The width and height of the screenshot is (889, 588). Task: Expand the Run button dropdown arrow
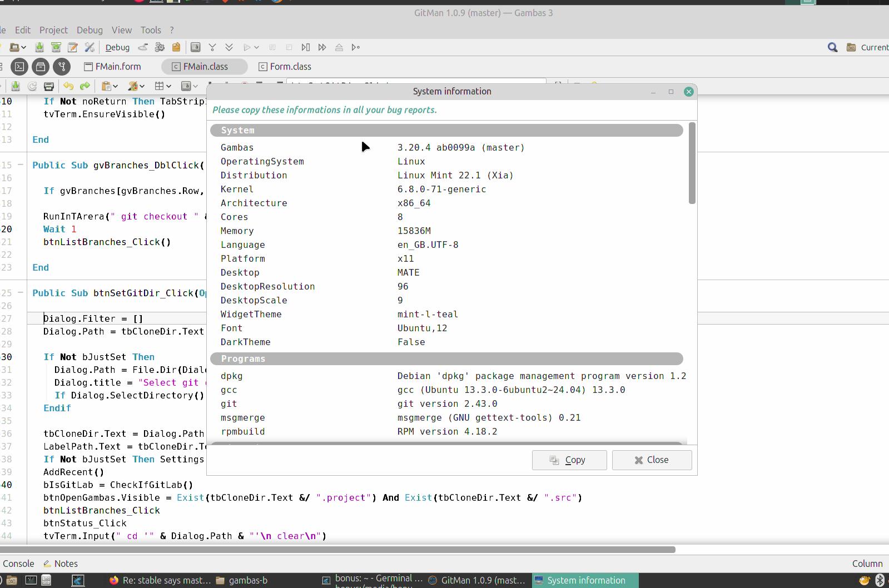[256, 47]
